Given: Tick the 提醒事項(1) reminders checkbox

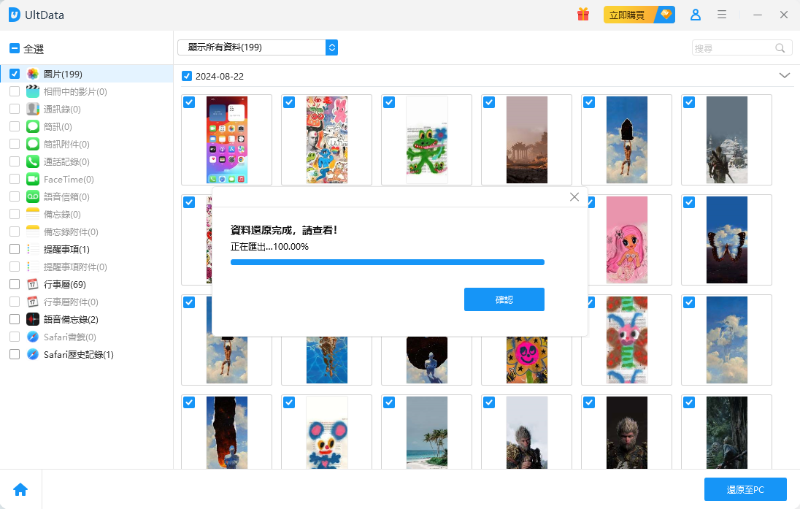Looking at the screenshot, I should (x=15, y=249).
